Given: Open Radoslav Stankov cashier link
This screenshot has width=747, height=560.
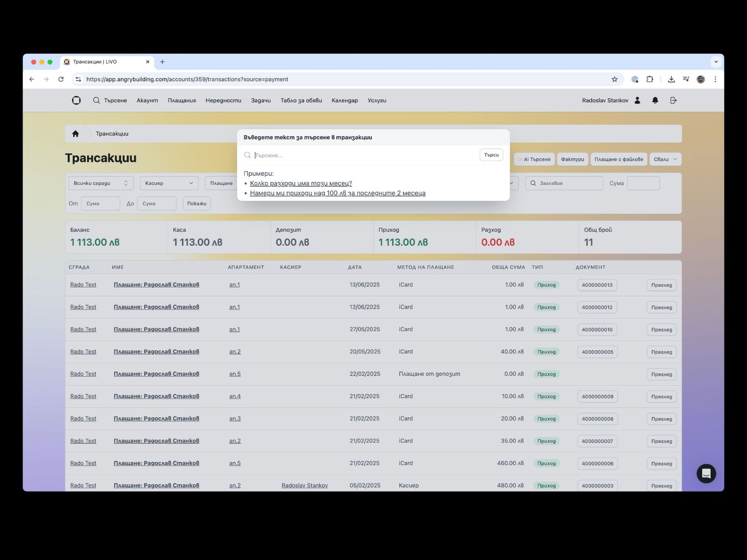Looking at the screenshot, I should coord(305,485).
